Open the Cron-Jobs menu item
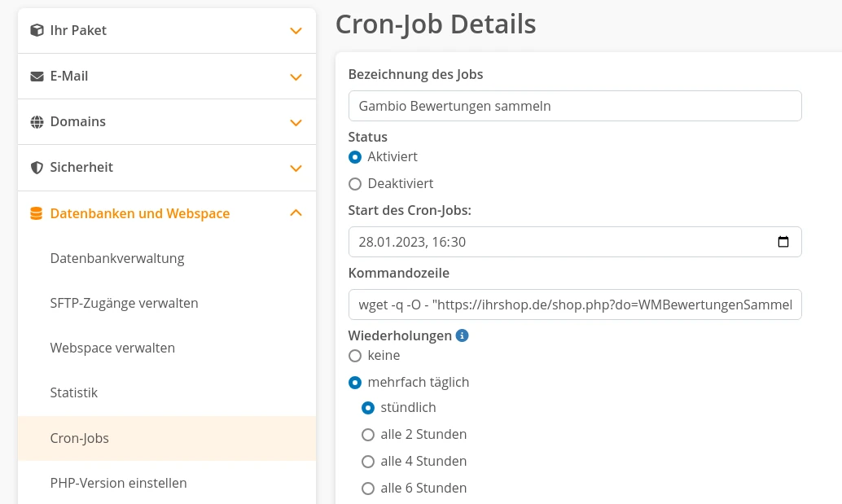 80,438
